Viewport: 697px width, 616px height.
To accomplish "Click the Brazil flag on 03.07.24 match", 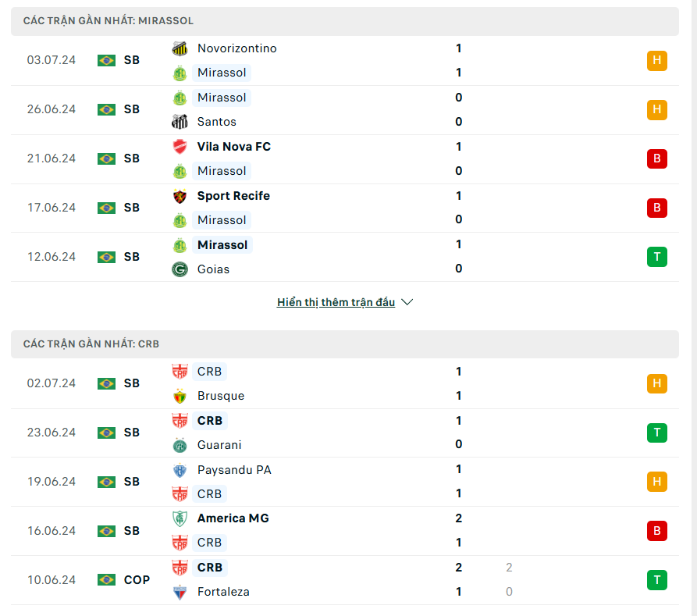I will point(107,60).
